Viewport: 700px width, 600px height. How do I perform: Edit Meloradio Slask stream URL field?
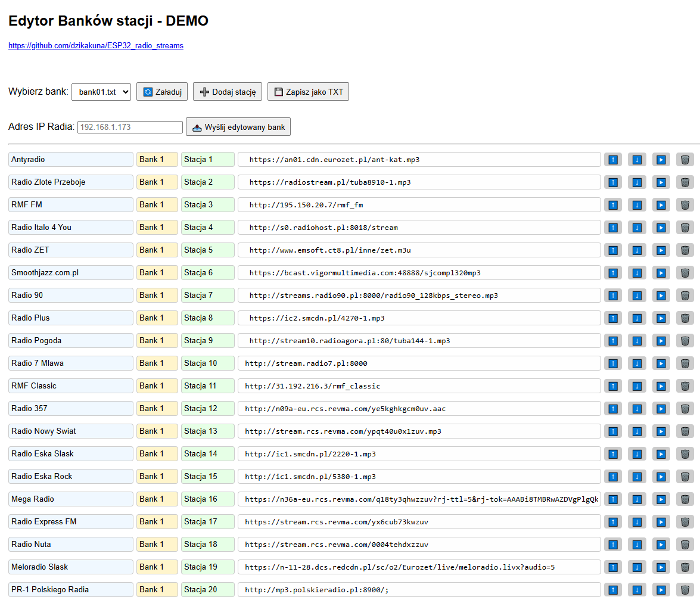pyautogui.click(x=419, y=567)
